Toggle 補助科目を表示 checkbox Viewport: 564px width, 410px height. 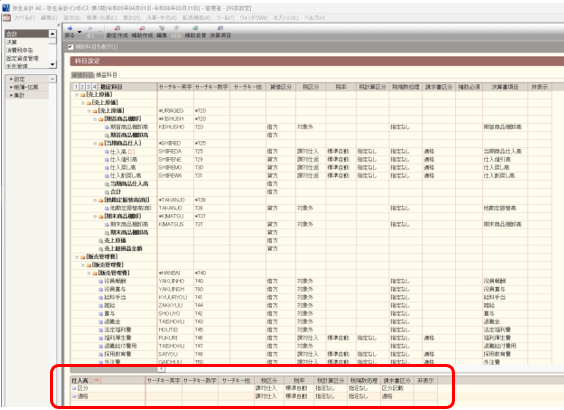pyautogui.click(x=70, y=47)
